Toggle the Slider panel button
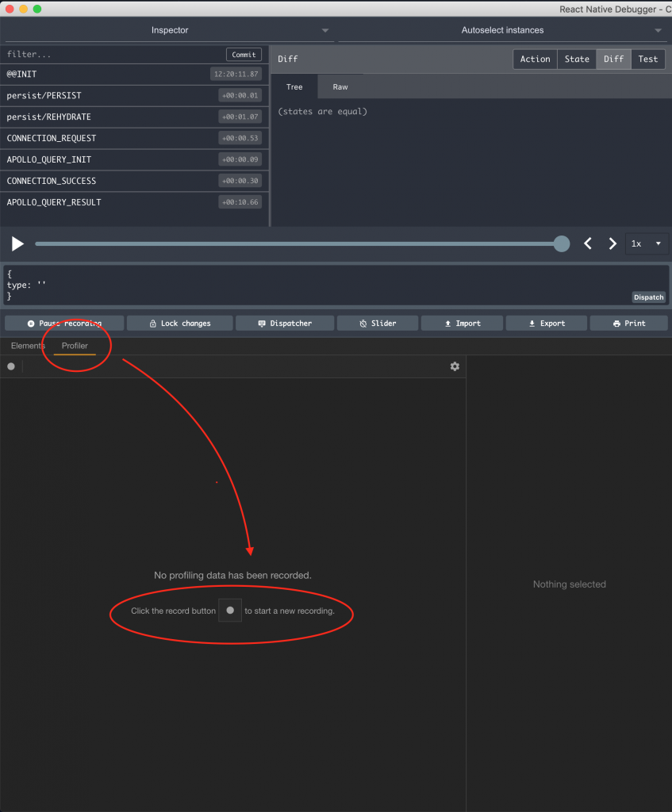Viewport: 672px width, 812px height. click(377, 324)
